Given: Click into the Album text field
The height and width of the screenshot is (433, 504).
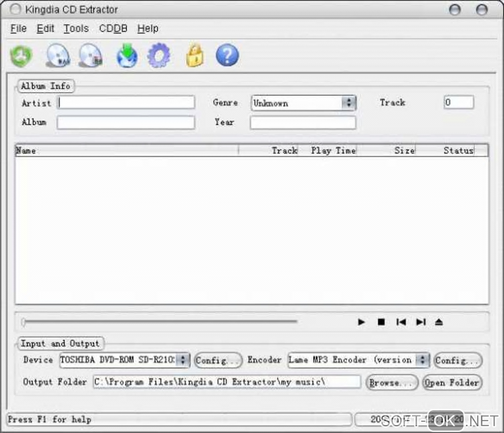Looking at the screenshot, I should pyautogui.click(x=126, y=122).
